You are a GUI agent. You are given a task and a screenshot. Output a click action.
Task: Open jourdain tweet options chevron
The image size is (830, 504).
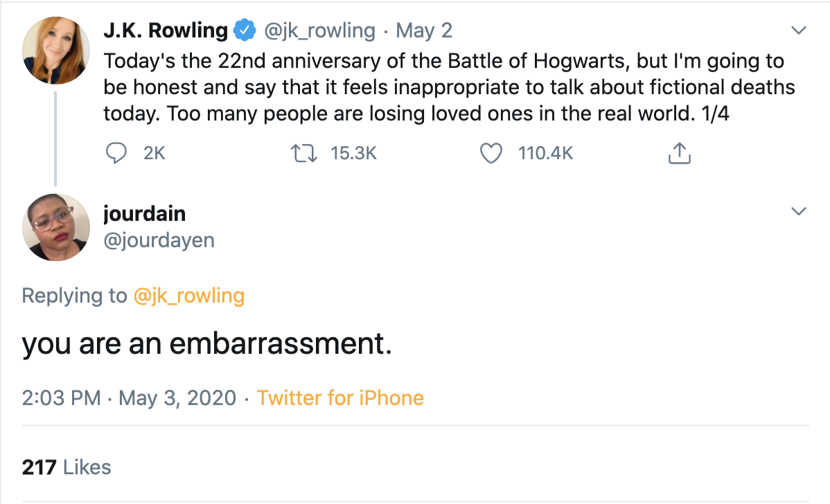799,210
